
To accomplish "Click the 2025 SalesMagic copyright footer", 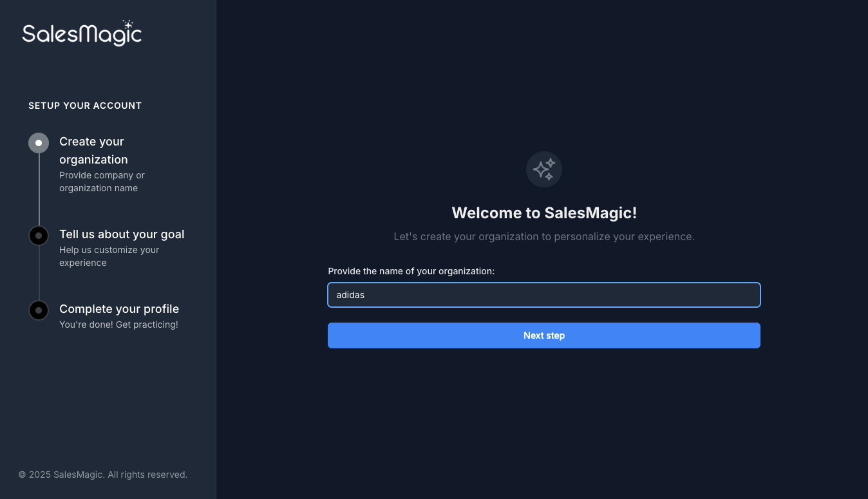I will tap(103, 475).
